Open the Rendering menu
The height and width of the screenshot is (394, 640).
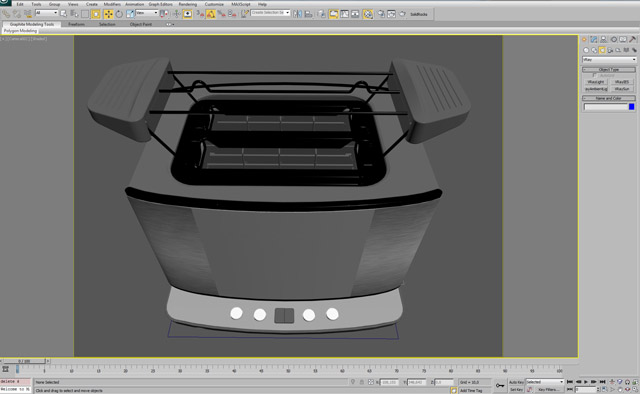[x=187, y=4]
